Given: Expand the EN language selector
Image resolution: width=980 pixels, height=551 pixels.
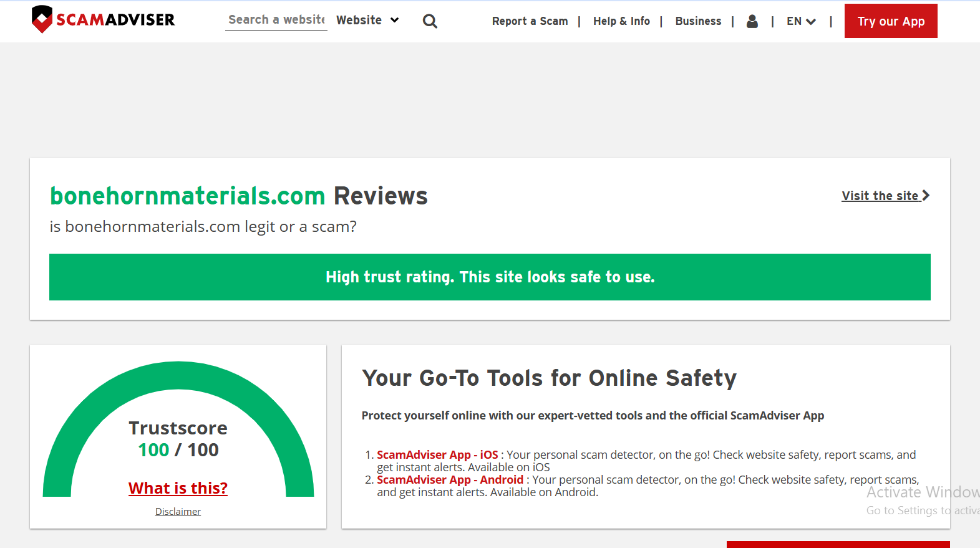Looking at the screenshot, I should tap(801, 21).
